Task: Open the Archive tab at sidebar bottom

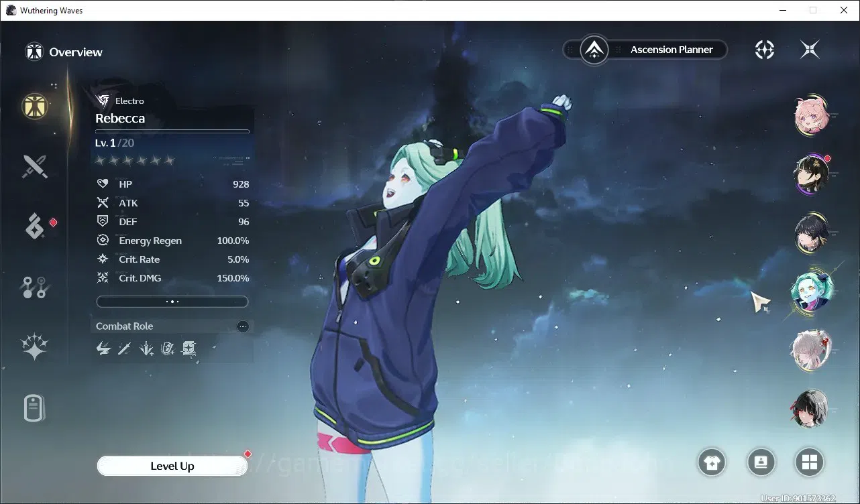Action: (x=34, y=408)
